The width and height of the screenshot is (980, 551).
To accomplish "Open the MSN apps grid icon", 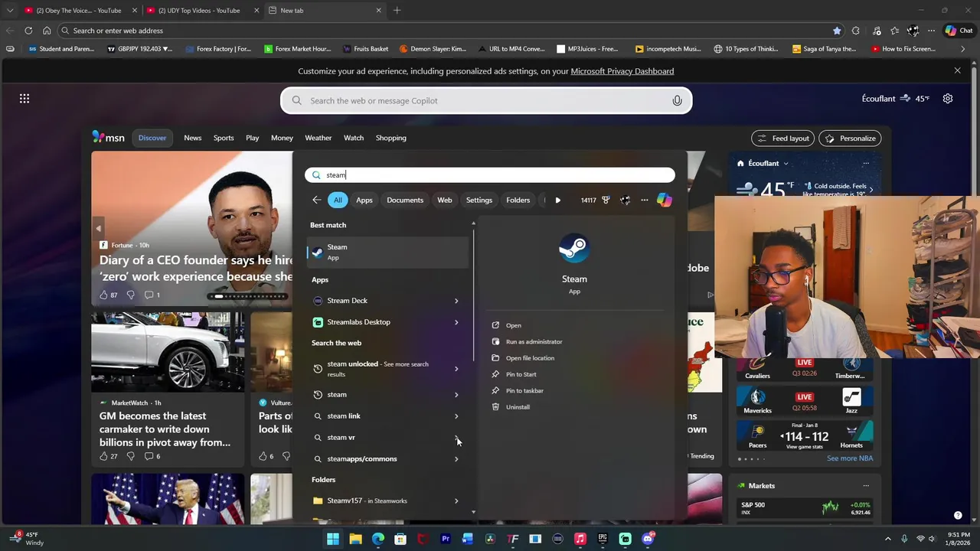I will click(24, 99).
